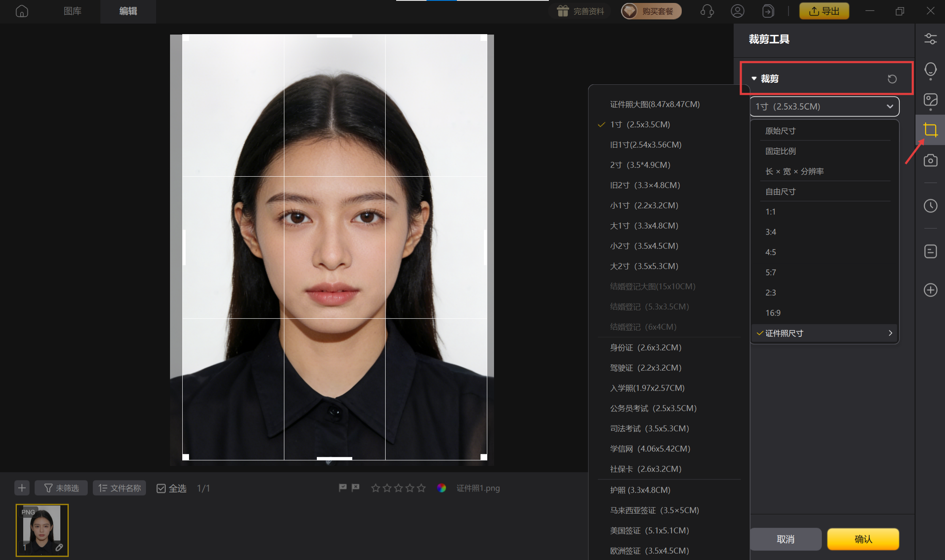The image size is (945, 560).
Task: Select the crop tool in sidebar
Action: (930, 130)
